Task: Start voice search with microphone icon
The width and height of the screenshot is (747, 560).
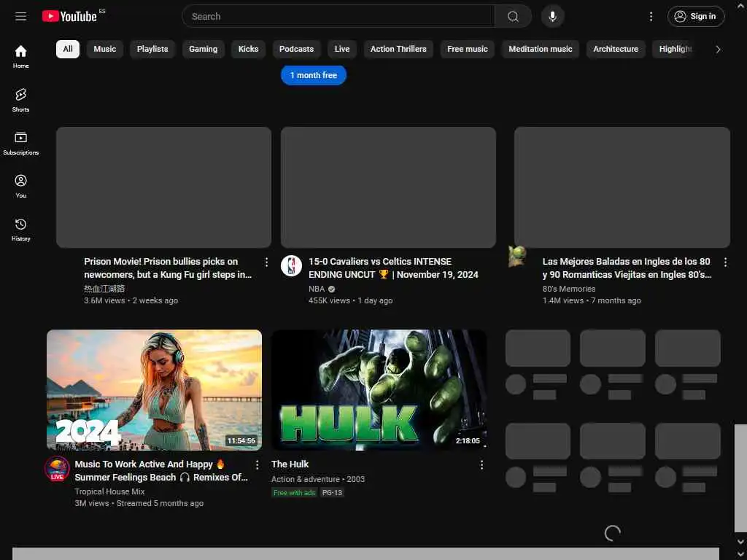Action: tap(553, 17)
